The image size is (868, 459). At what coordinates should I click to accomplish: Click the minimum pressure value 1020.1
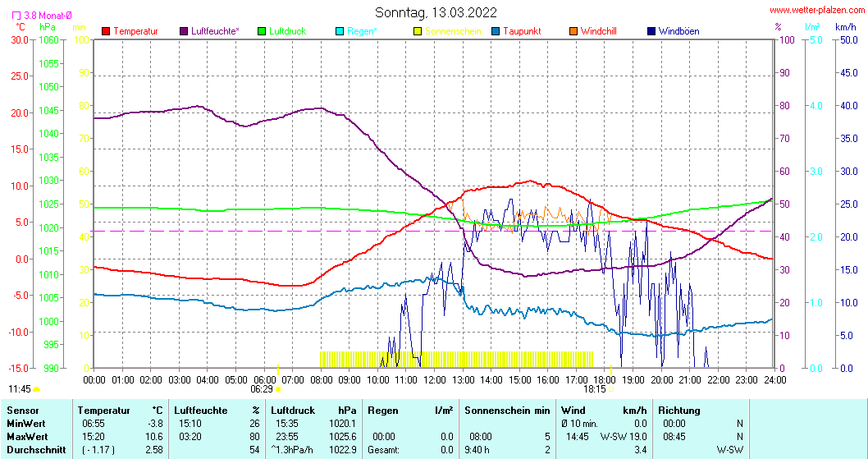(x=343, y=424)
